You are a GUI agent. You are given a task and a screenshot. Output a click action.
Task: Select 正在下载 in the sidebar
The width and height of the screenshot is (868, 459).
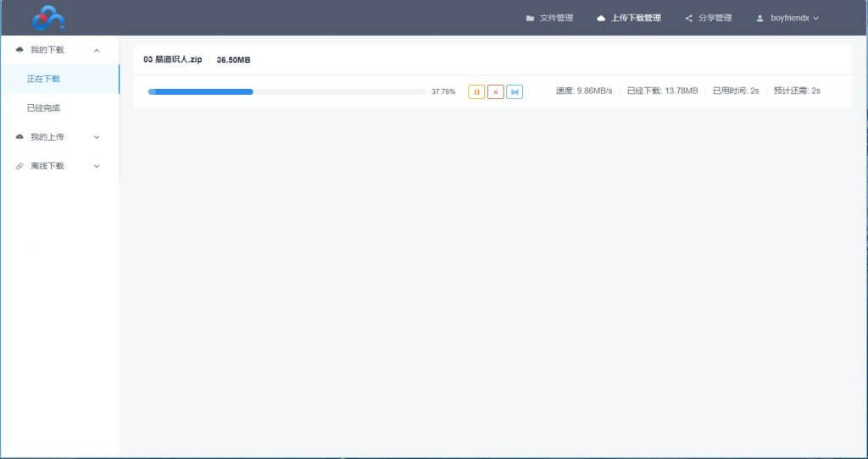point(44,79)
